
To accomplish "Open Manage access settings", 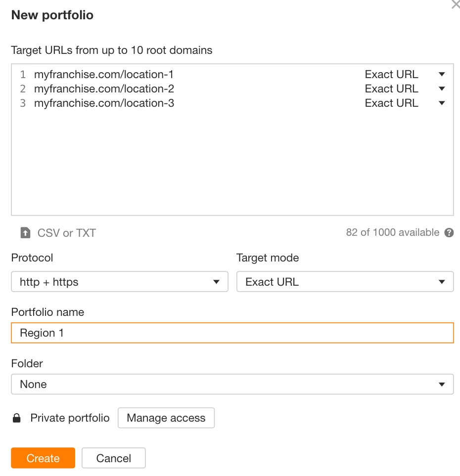I will pyautogui.click(x=166, y=418).
